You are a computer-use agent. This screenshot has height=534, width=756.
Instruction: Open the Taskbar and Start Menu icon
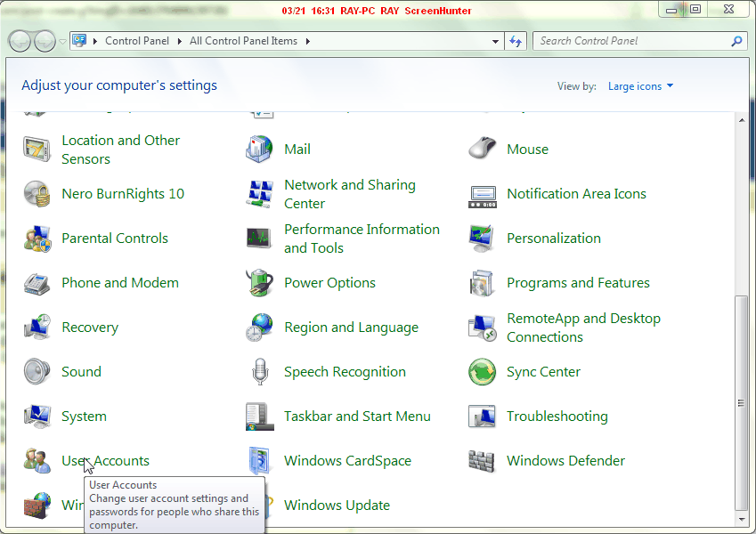(x=259, y=417)
